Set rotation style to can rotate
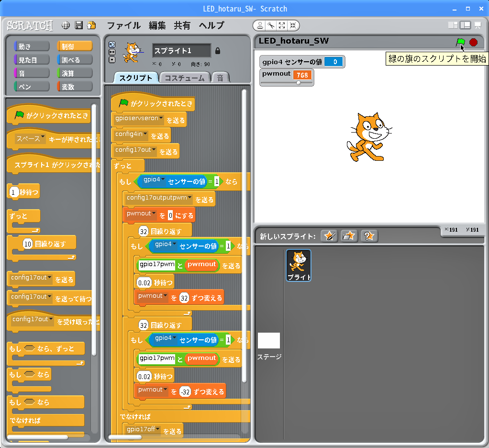Image resolution: width=489 pixels, height=448 pixels. click(x=112, y=45)
